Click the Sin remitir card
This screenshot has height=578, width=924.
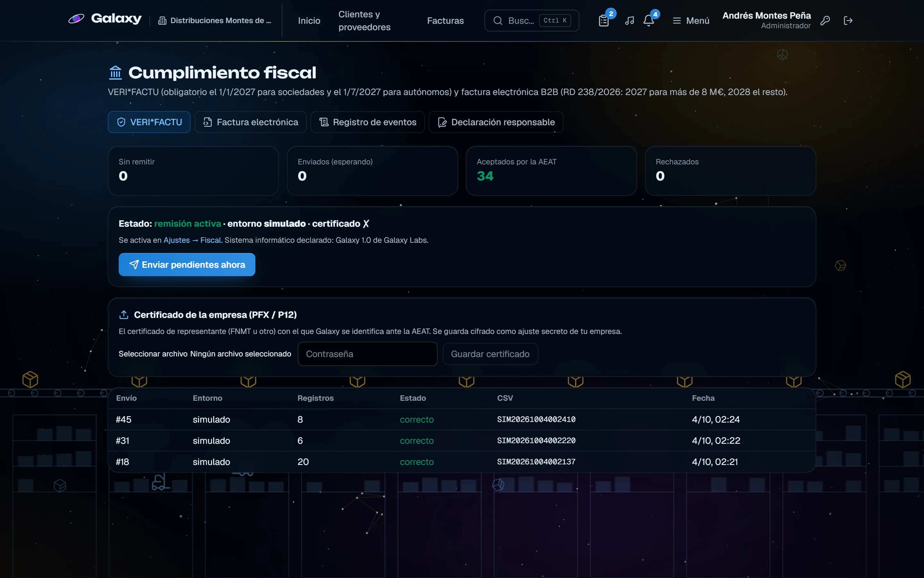point(193,171)
